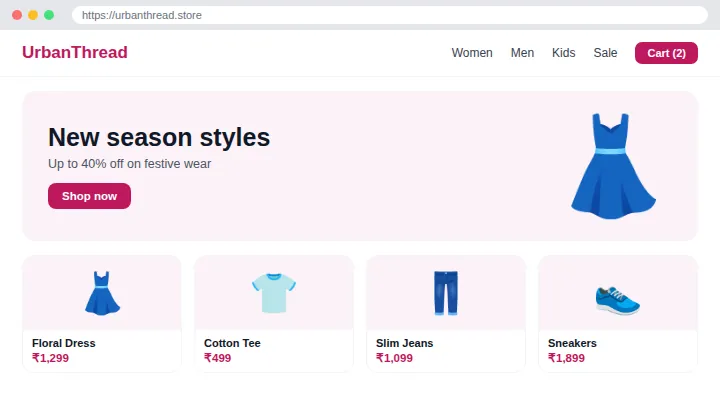The height and width of the screenshot is (410, 720).
Task: Open the Kids category
Action: (563, 53)
